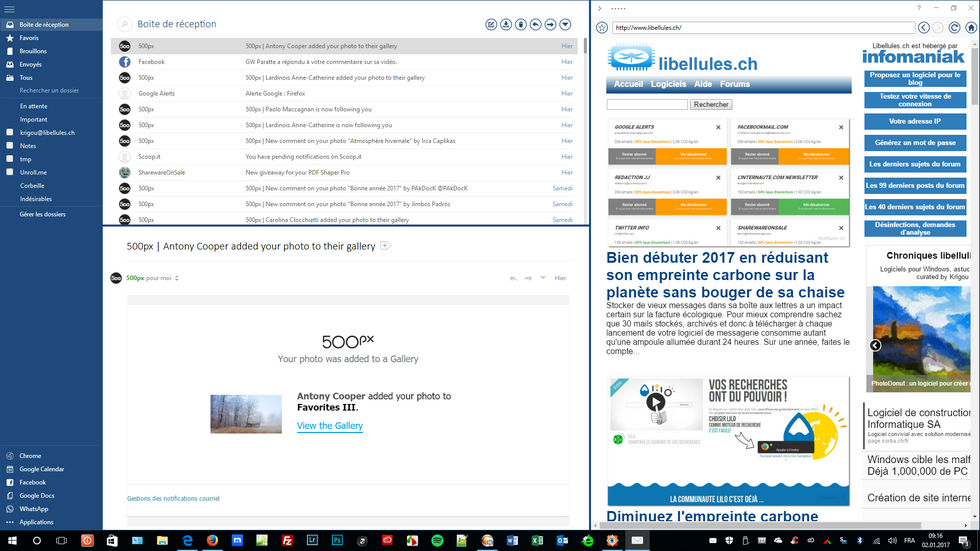The height and width of the screenshot is (551, 980).
Task: Click the foggy forest photo thumbnail in the email
Action: 246,414
